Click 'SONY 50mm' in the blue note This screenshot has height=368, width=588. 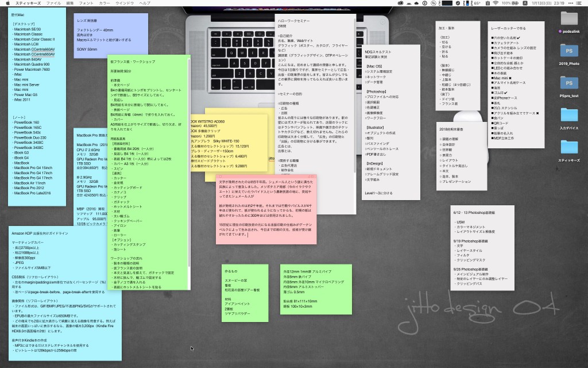pos(87,49)
